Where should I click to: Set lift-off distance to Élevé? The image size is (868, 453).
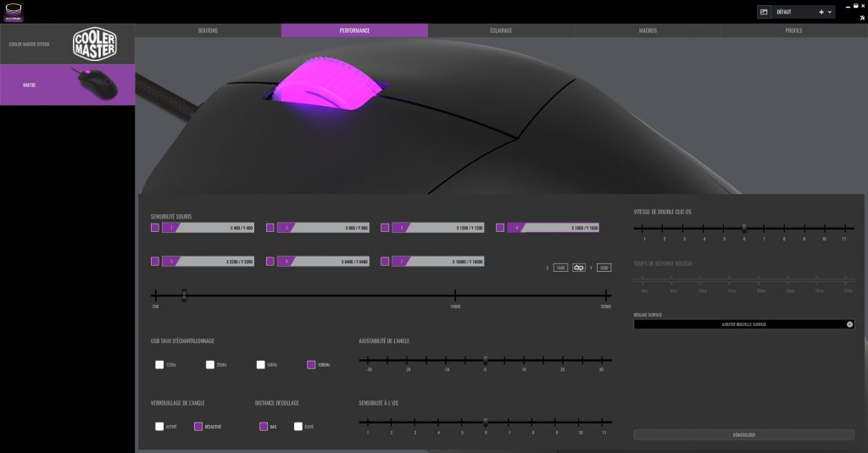click(298, 427)
